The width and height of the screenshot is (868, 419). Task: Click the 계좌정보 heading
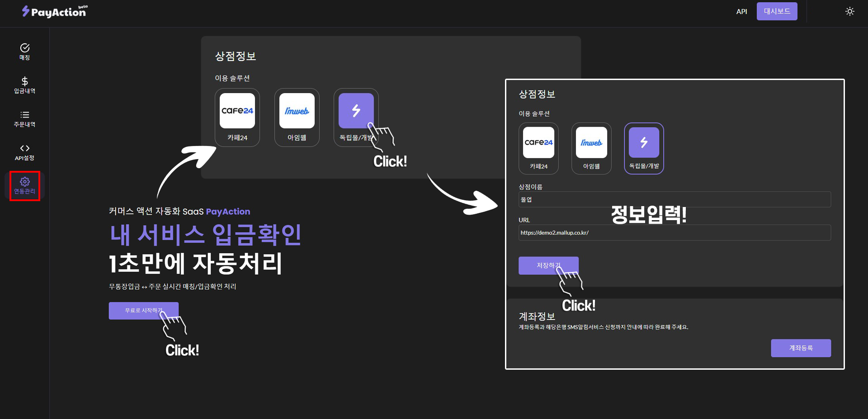[x=537, y=316]
